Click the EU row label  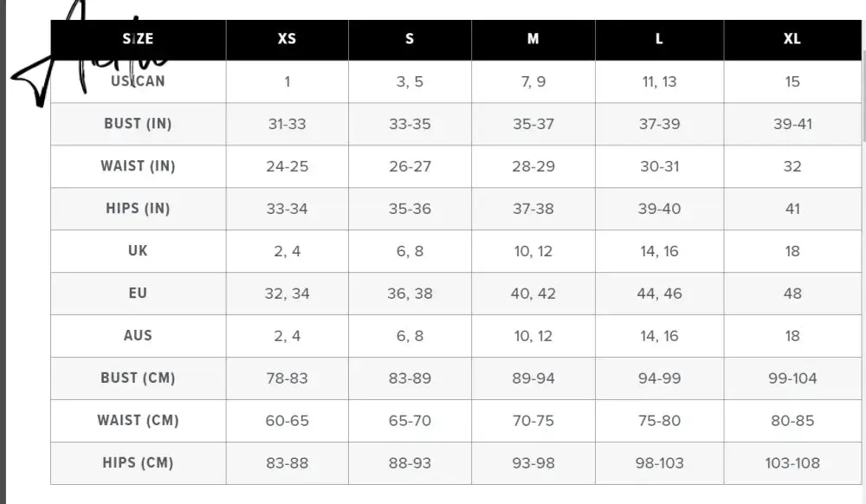coord(138,293)
